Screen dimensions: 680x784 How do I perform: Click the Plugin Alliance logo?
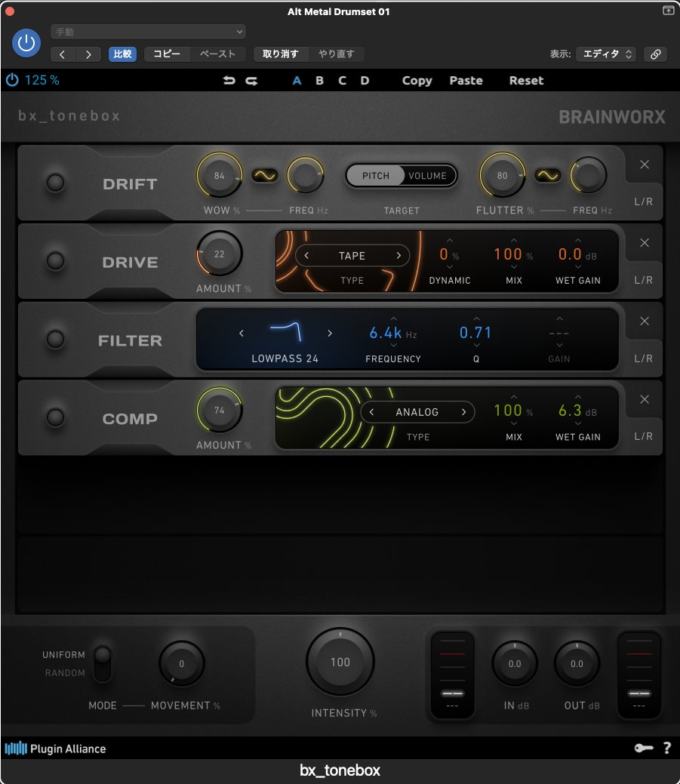(x=56, y=749)
